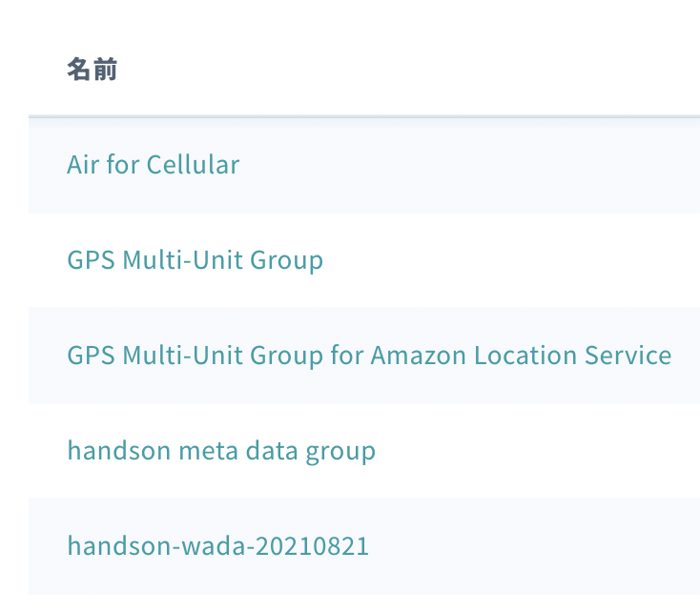Click the word meta in the handson link

(208, 450)
